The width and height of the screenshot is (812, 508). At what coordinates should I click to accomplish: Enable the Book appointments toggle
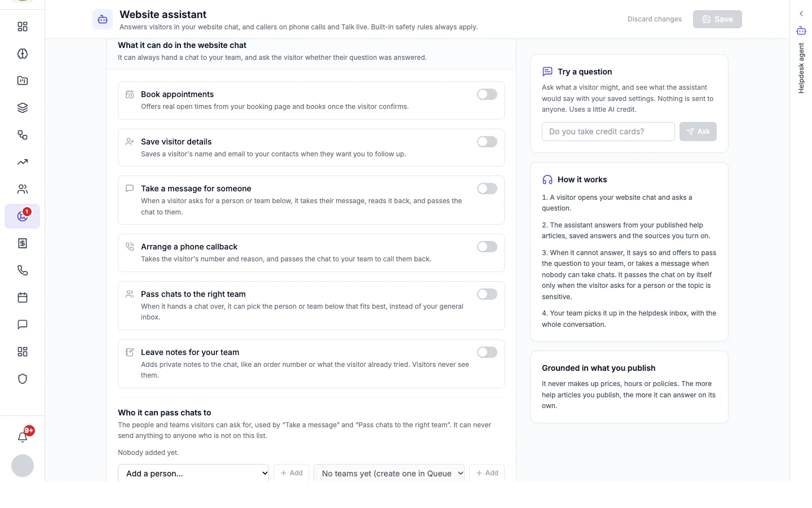[x=487, y=94]
